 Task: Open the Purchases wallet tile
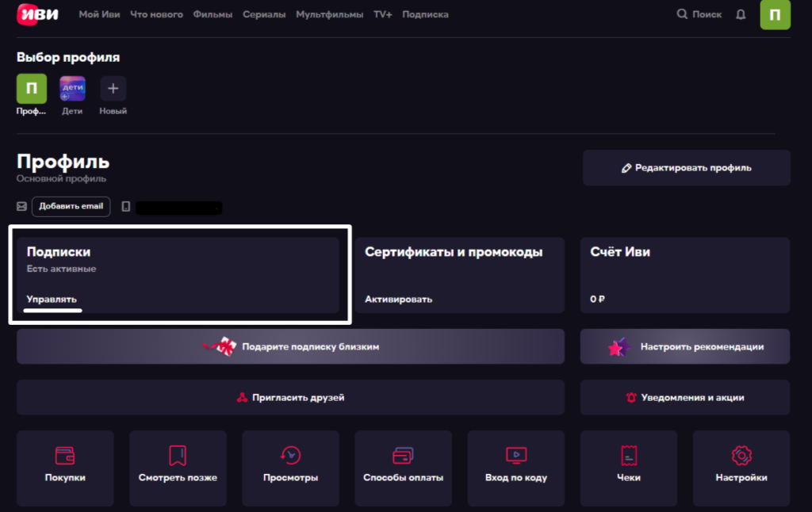tap(65, 468)
